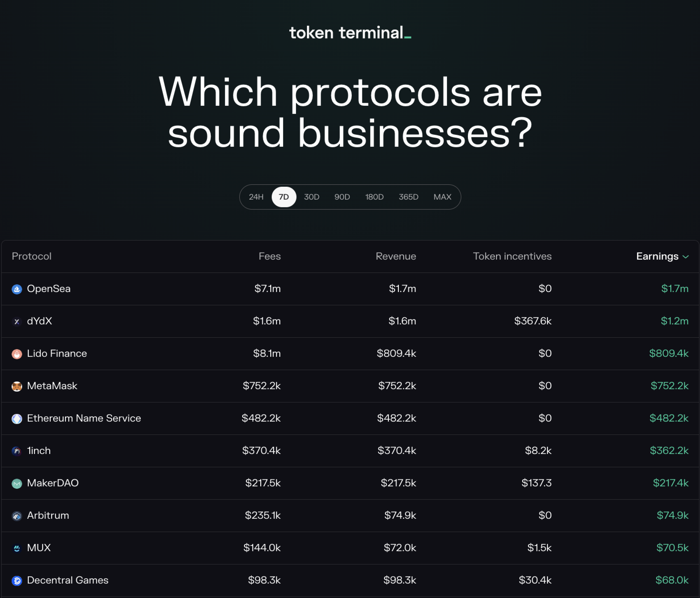Select the 365D period tab
This screenshot has width=700, height=598.
click(x=409, y=197)
